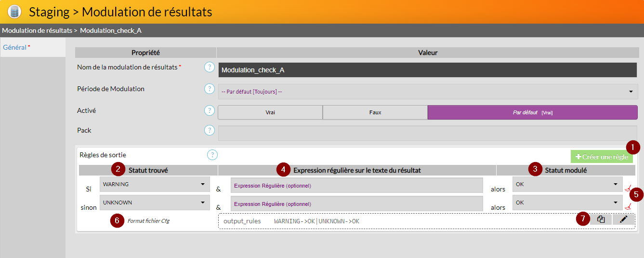Click the Staging database icon in header
The width and height of the screenshot is (644, 258).
pyautogui.click(x=14, y=12)
